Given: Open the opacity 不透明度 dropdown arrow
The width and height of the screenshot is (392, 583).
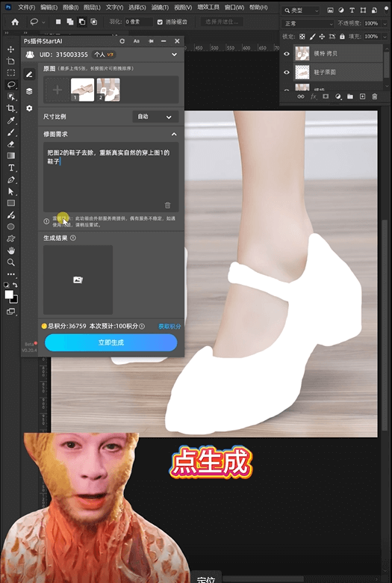Looking at the screenshot, I should pos(384,23).
